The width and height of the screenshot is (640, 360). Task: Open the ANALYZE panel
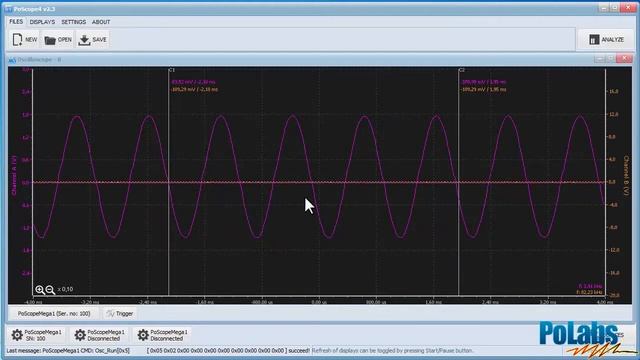(606, 40)
